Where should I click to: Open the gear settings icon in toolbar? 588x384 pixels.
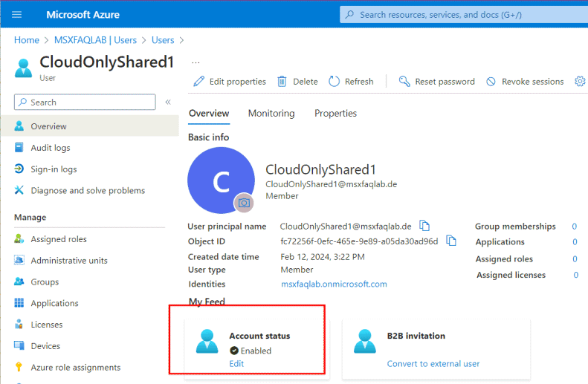coord(580,81)
